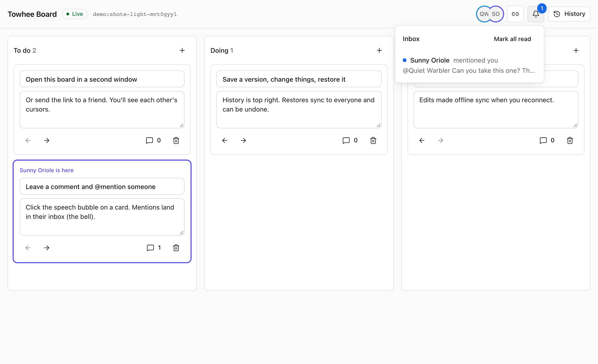Move 'Save a version' card left
The width and height of the screenshot is (598, 364).
[x=225, y=140]
